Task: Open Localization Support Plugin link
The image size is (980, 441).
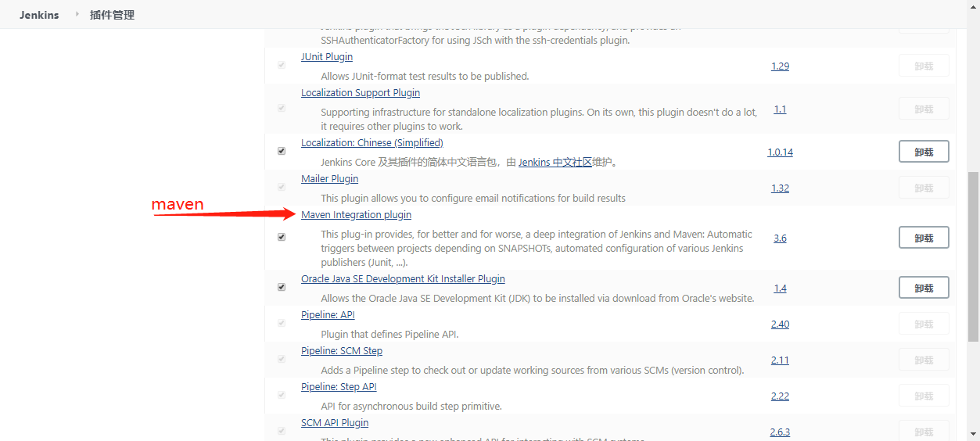Action: point(361,93)
